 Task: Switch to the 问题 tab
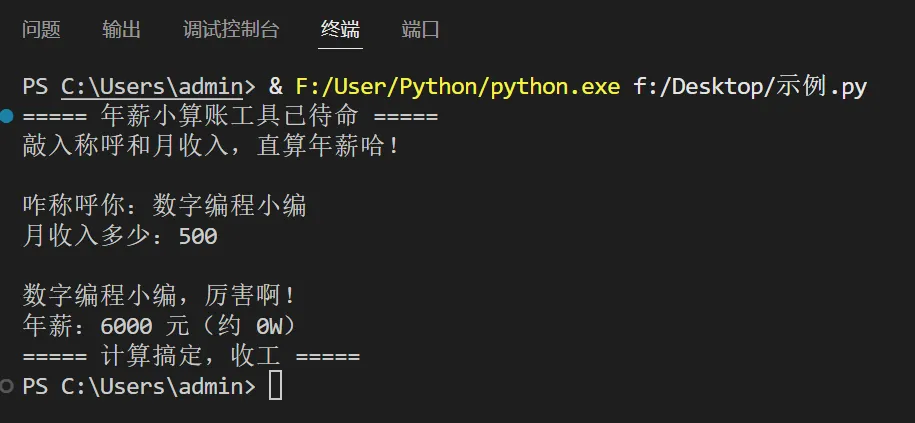point(42,30)
